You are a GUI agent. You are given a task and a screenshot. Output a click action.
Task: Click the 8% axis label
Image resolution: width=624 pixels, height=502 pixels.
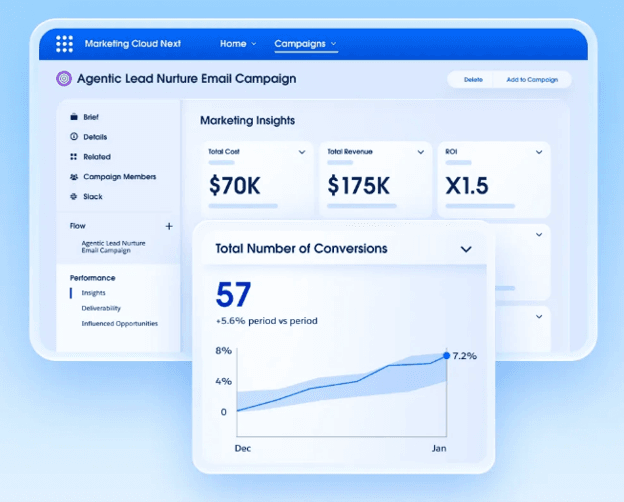pos(224,351)
